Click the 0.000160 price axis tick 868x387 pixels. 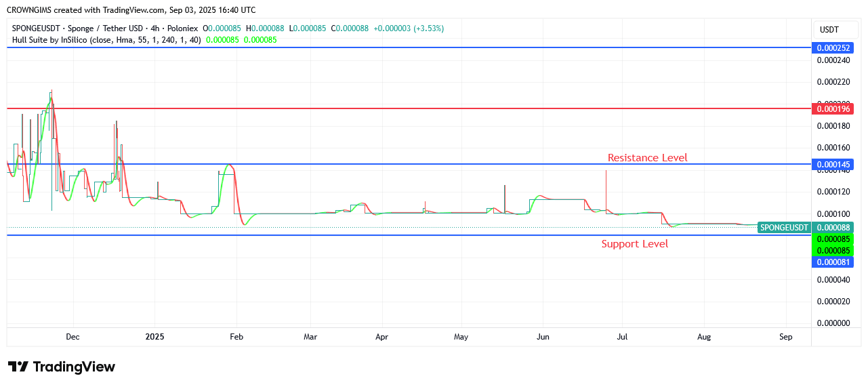click(833, 148)
